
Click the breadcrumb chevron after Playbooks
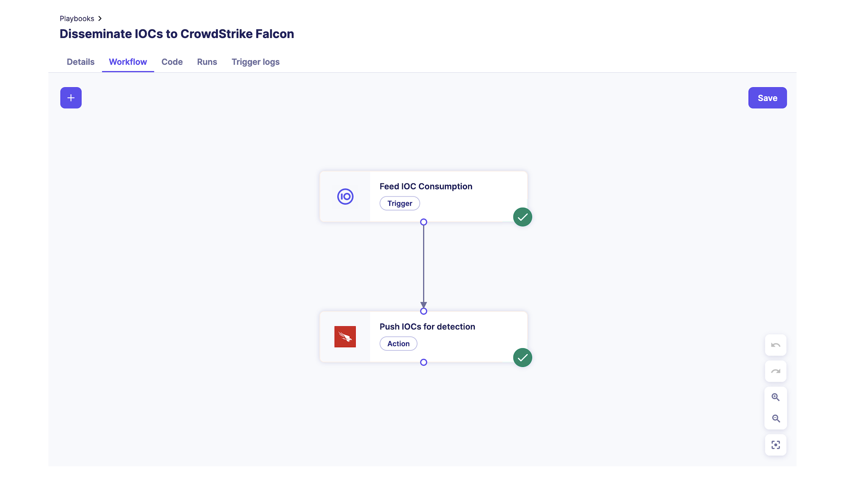click(x=100, y=19)
